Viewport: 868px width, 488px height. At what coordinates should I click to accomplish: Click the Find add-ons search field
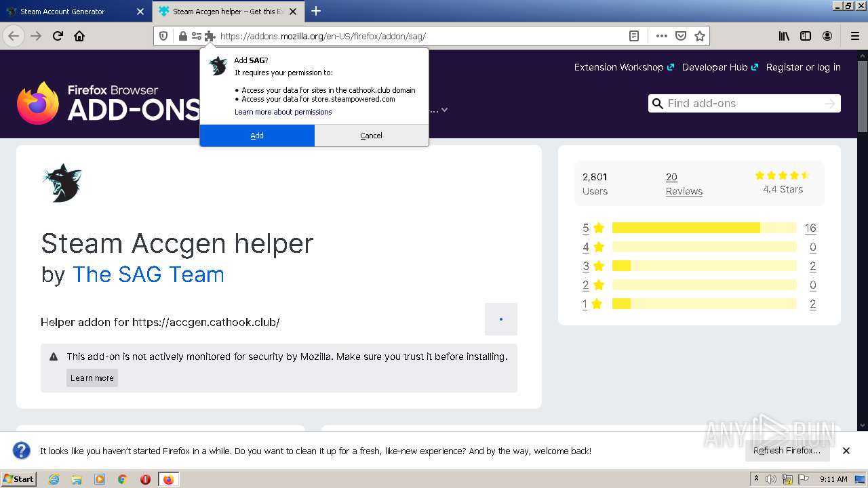[744, 104]
